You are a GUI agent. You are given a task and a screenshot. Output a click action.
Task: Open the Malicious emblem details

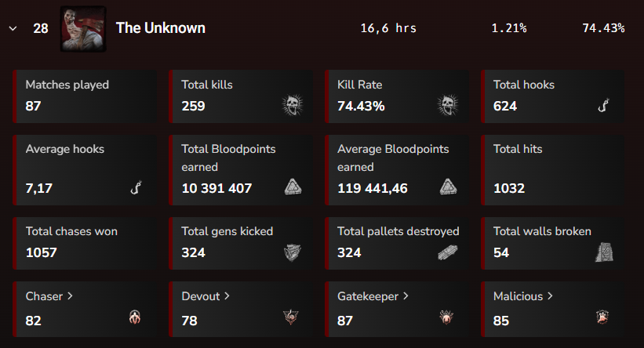523,296
